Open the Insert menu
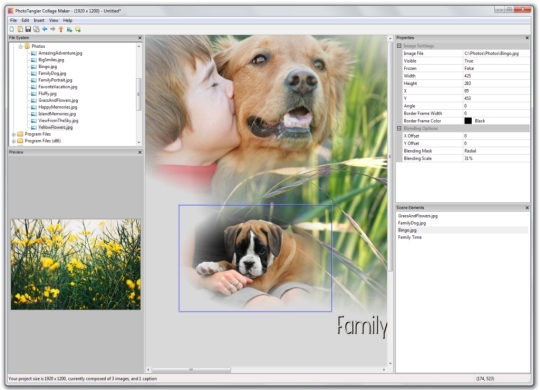This screenshot has width=540, height=390. [39, 20]
